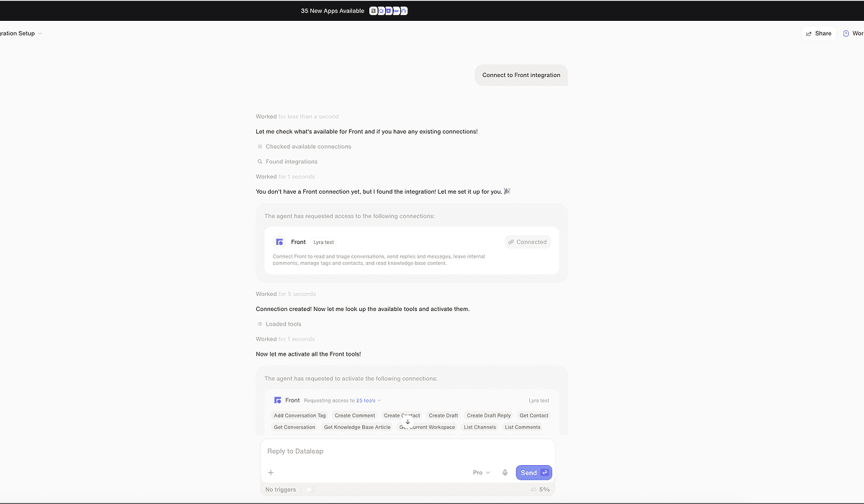Select the 'Get Contact' tool chip
Viewport: 864px width, 504px height.
coord(534,415)
